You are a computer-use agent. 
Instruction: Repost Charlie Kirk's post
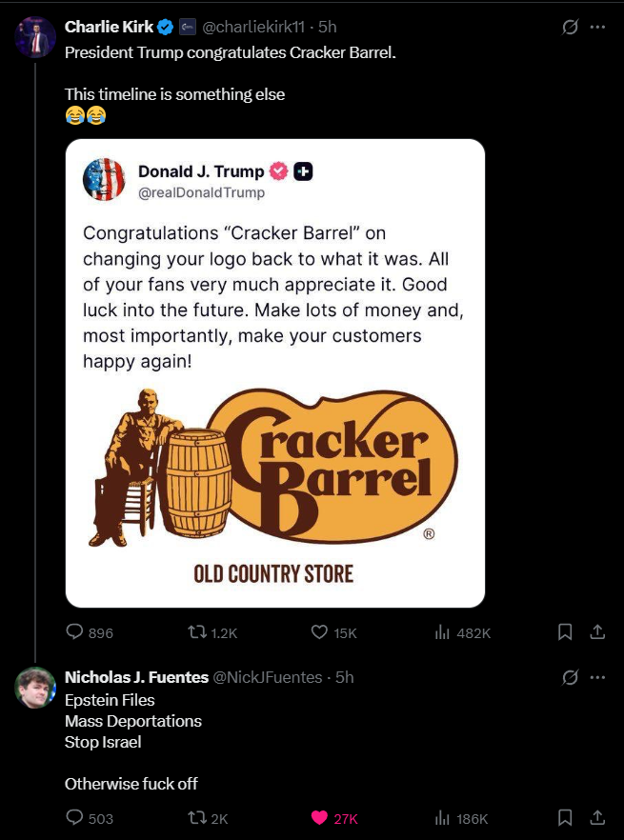(x=198, y=631)
